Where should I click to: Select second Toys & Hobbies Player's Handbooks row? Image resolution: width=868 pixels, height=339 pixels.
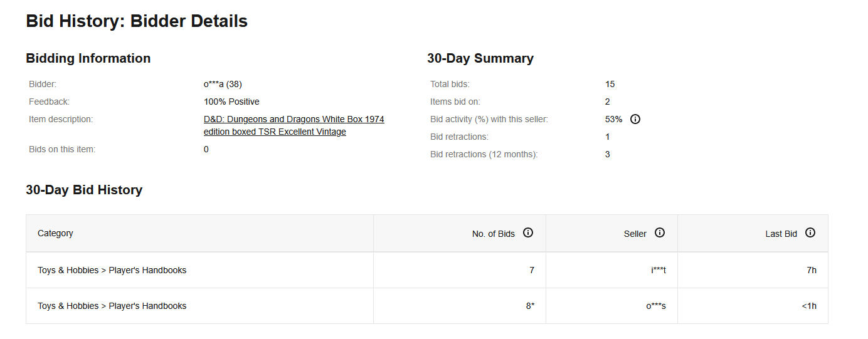click(x=427, y=306)
